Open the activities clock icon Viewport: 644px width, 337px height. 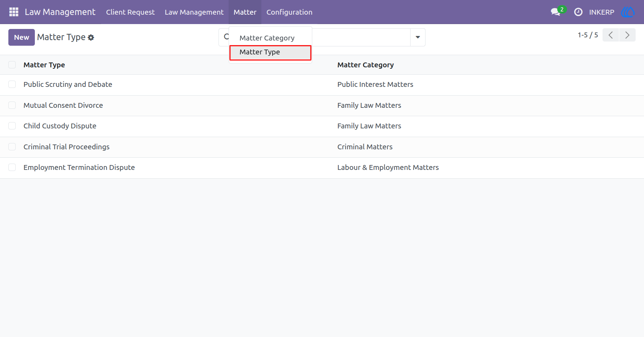click(578, 12)
